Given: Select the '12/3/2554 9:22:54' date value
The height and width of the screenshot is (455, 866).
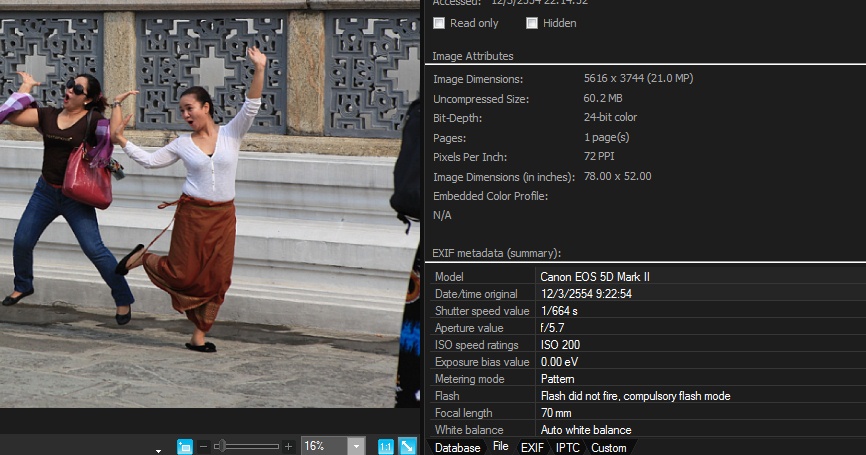Looking at the screenshot, I should coord(586,294).
